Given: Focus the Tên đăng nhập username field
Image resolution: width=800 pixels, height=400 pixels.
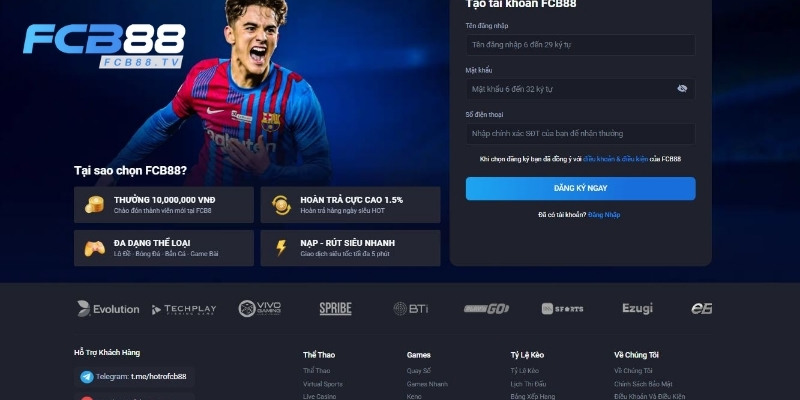Looking at the screenshot, I should [x=580, y=45].
